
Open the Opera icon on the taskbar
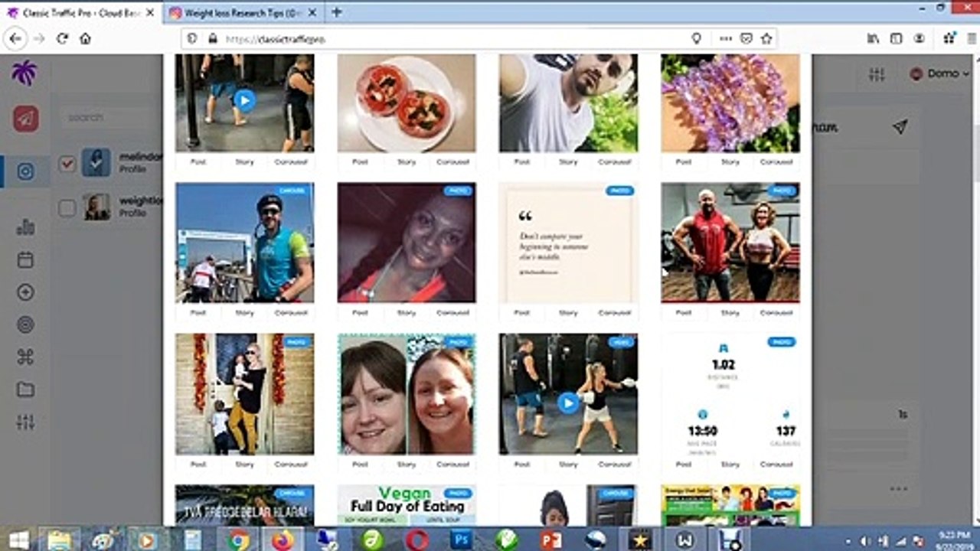416,540
